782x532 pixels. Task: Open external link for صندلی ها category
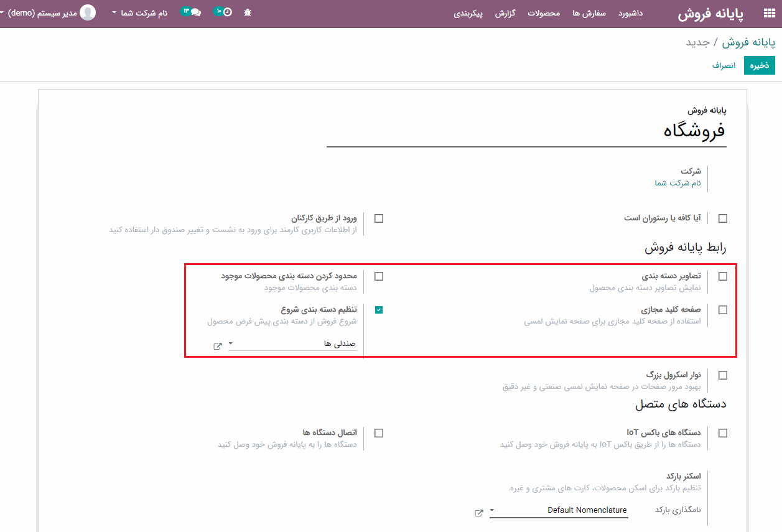(218, 346)
